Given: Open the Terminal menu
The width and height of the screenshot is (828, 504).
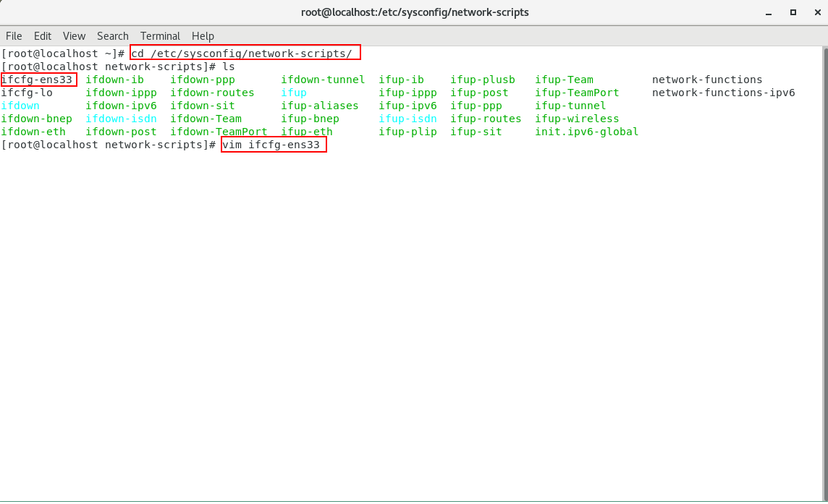Looking at the screenshot, I should [160, 36].
